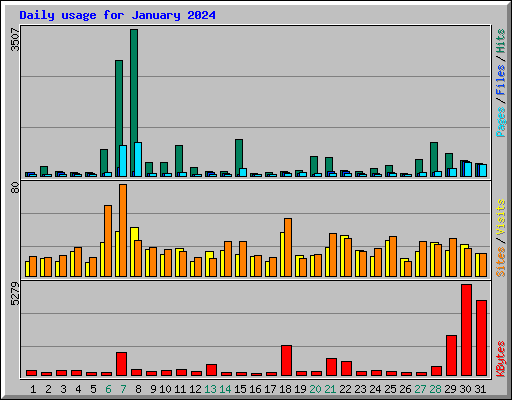Click the Sites legend label
The height and width of the screenshot is (400, 512).
(501, 262)
